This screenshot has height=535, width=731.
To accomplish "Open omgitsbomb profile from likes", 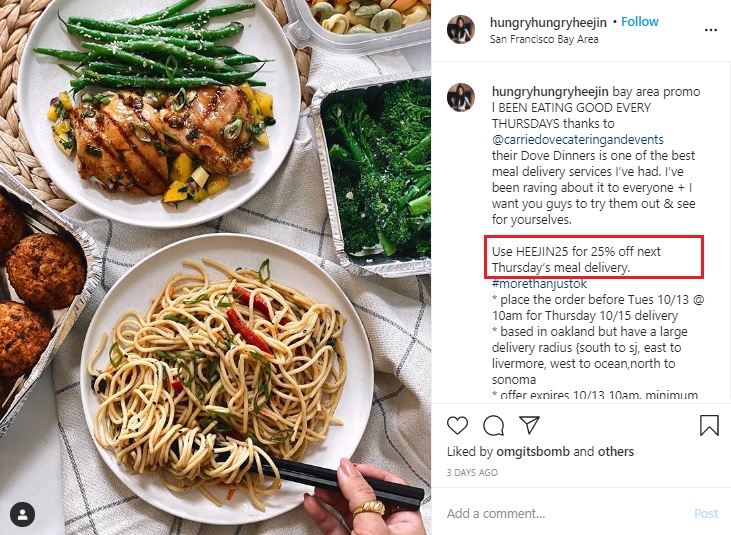I will point(533,452).
